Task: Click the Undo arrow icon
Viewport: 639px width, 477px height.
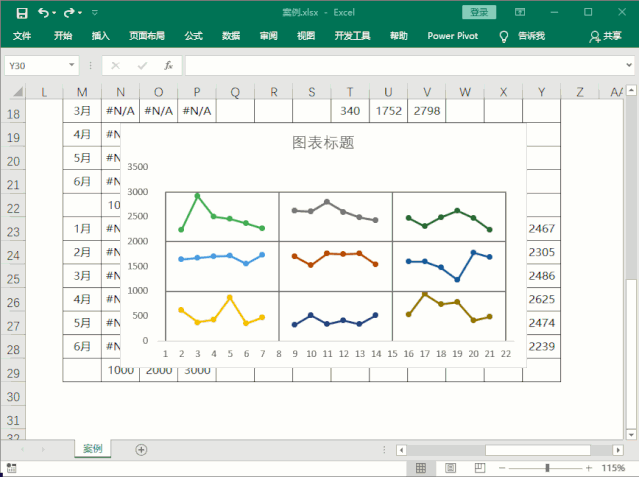Action: 44,12
